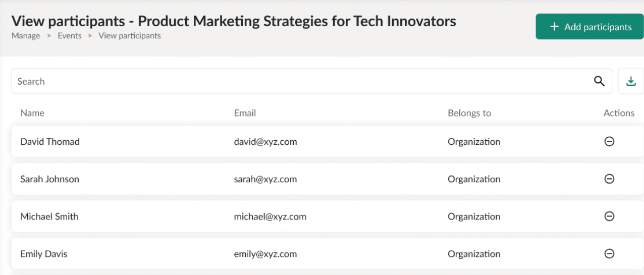Image resolution: width=644 pixels, height=275 pixels.
Task: Click the Add participants button
Action: click(589, 27)
